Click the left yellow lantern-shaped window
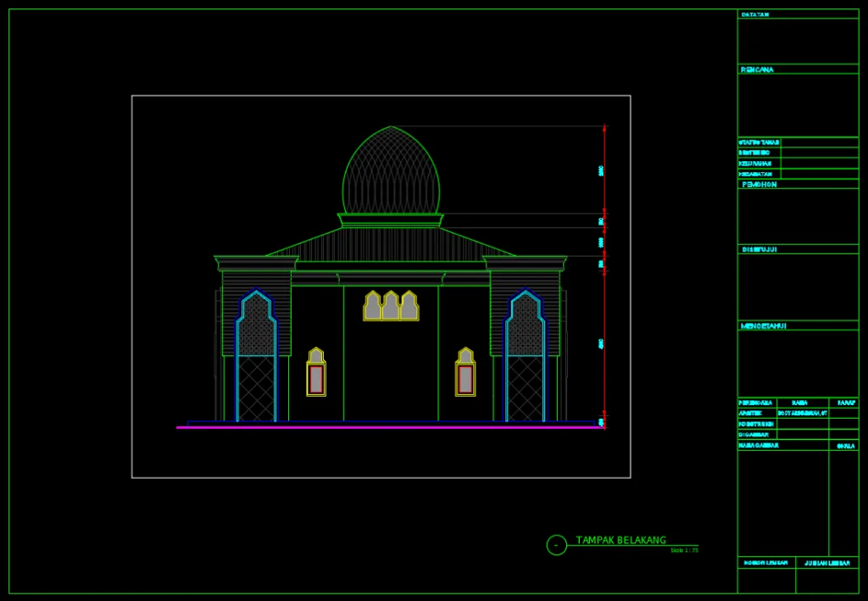This screenshot has height=601, width=868. (x=316, y=372)
